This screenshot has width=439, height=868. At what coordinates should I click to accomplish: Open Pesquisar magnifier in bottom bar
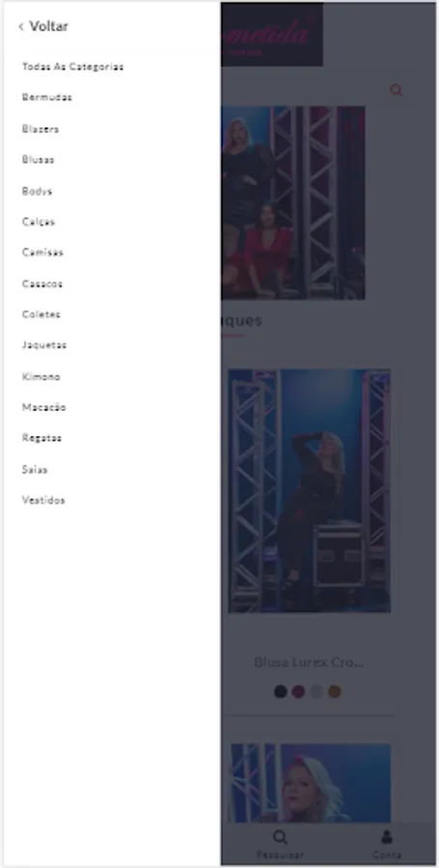coord(280,837)
